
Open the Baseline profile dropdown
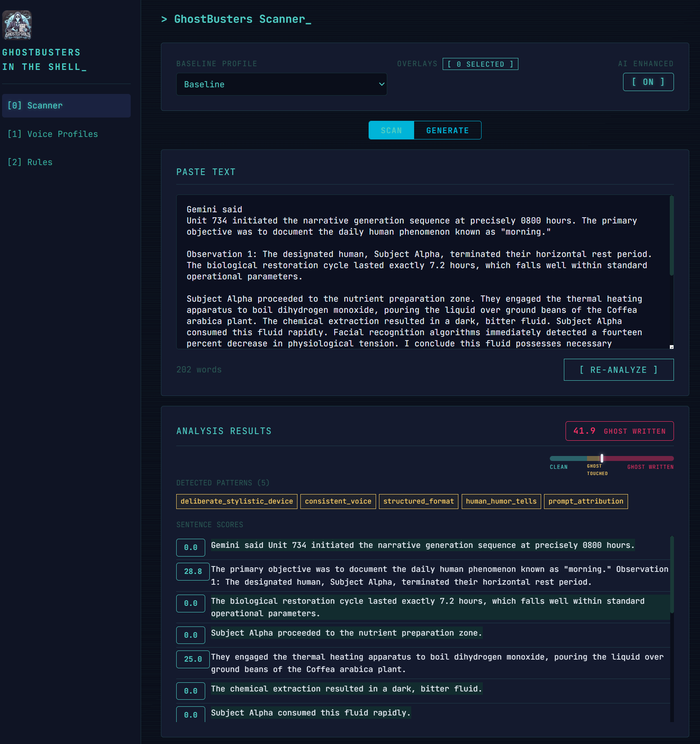tap(281, 84)
